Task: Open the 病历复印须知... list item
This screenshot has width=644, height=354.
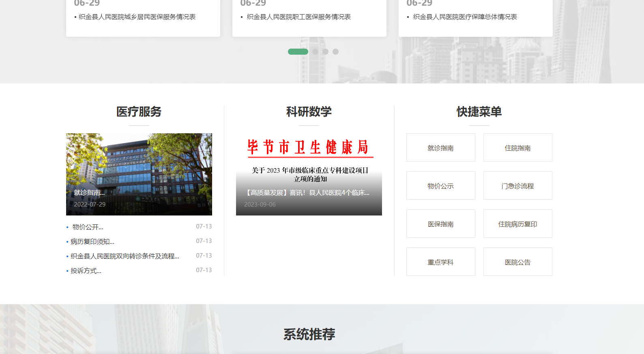Action: 92,242
